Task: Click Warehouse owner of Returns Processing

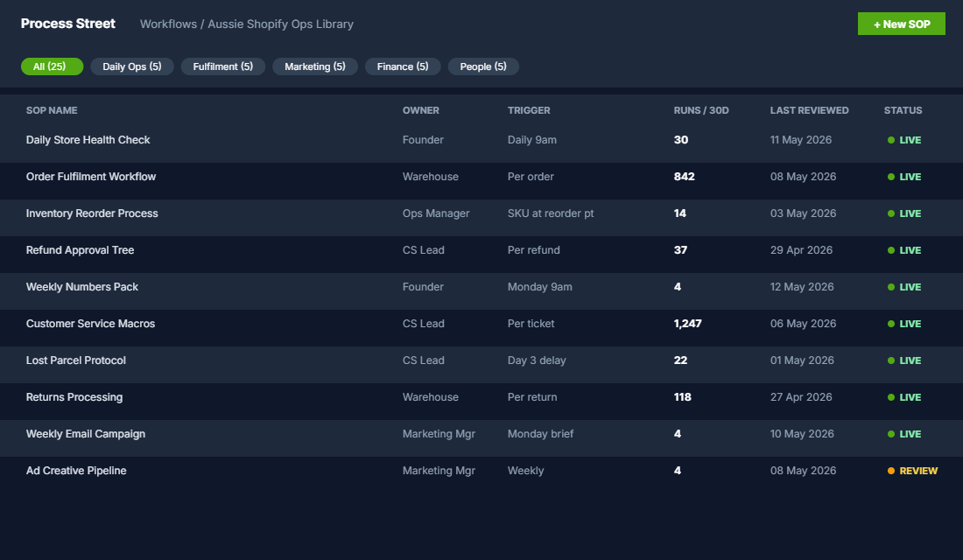Action: (x=431, y=397)
